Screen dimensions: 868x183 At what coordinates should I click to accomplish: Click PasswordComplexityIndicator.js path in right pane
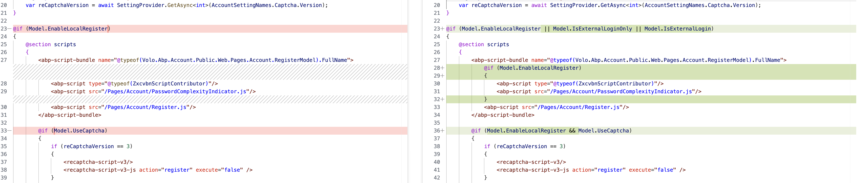tap(621, 91)
